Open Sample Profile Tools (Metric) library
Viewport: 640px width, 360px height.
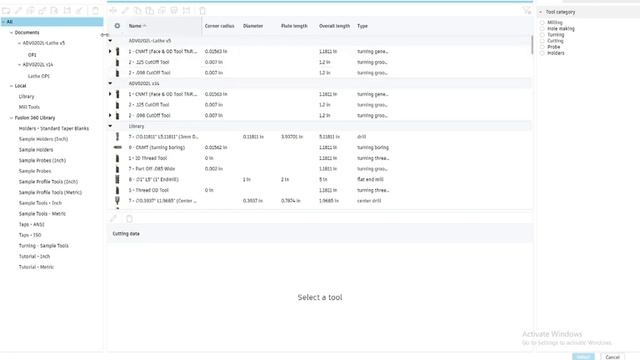coord(50,192)
